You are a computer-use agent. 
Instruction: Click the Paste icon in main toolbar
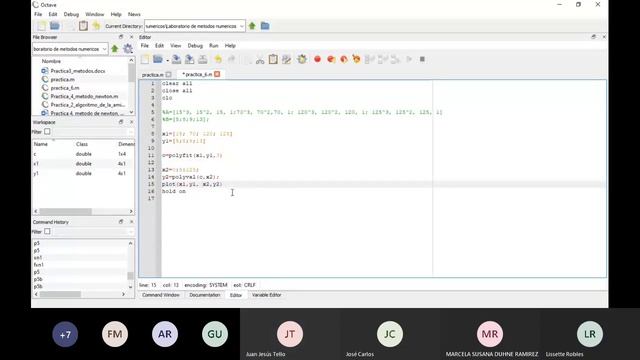(83, 26)
